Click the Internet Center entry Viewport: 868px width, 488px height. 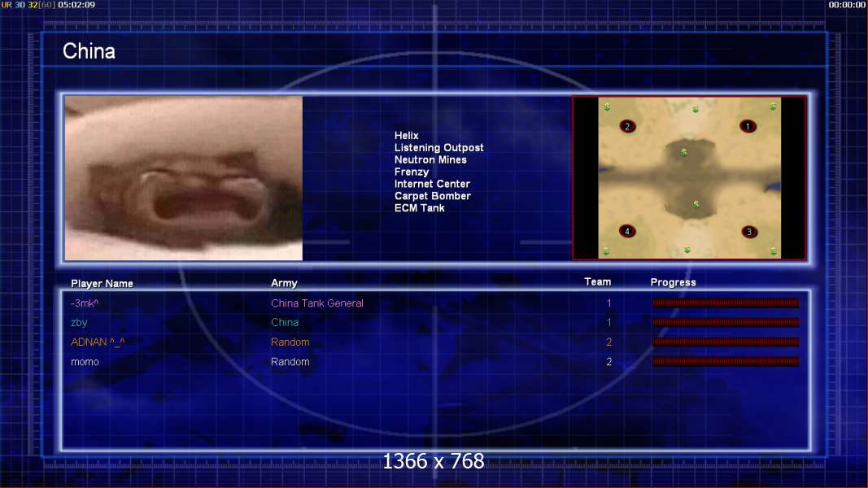pos(432,184)
